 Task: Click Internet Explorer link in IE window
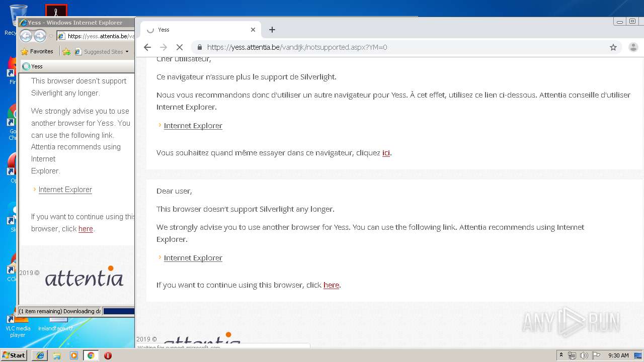click(x=65, y=190)
